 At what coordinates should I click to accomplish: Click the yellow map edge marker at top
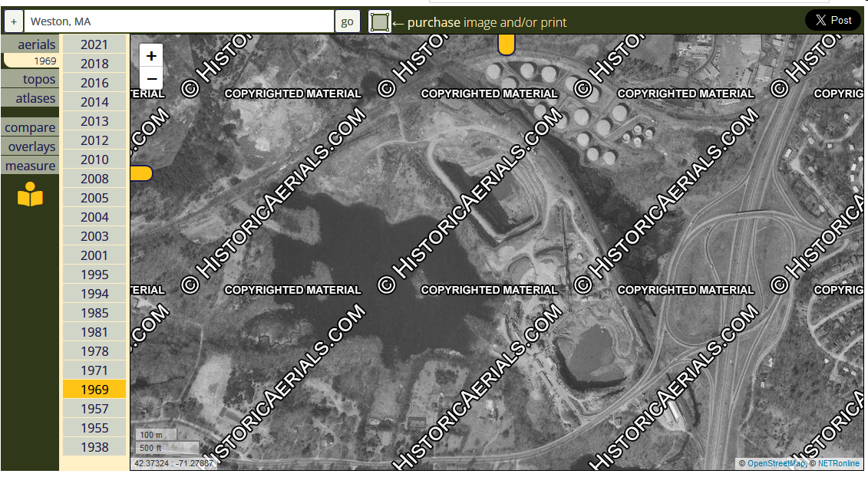pos(506,45)
